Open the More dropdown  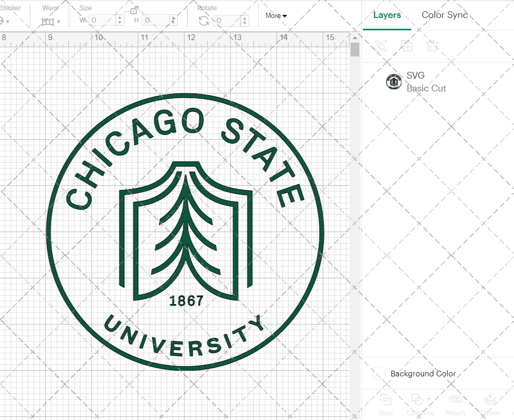276,15
